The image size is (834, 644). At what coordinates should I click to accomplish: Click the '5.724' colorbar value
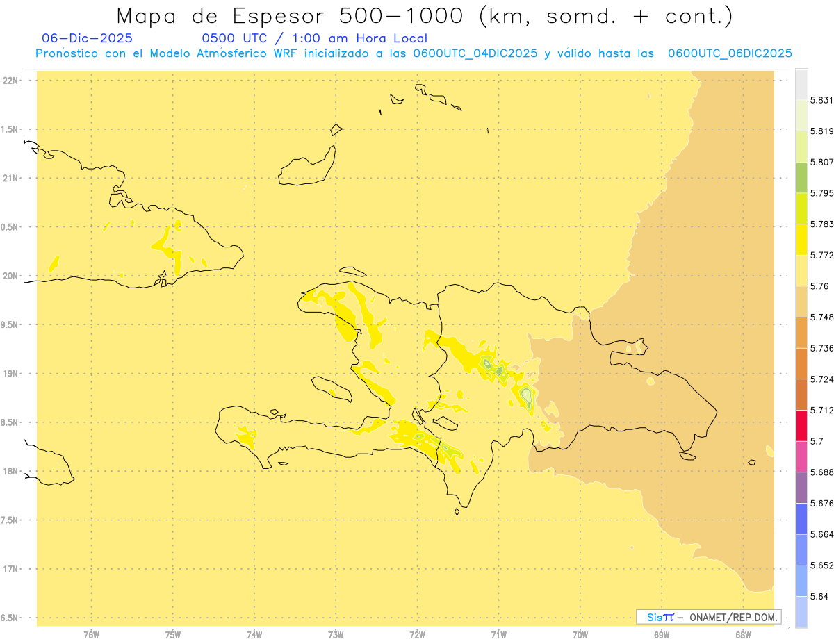point(821,379)
